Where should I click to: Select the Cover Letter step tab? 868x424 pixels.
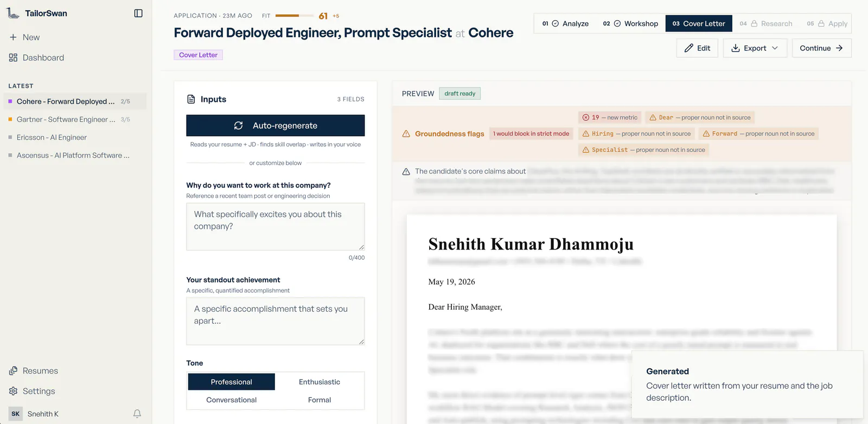click(x=699, y=24)
